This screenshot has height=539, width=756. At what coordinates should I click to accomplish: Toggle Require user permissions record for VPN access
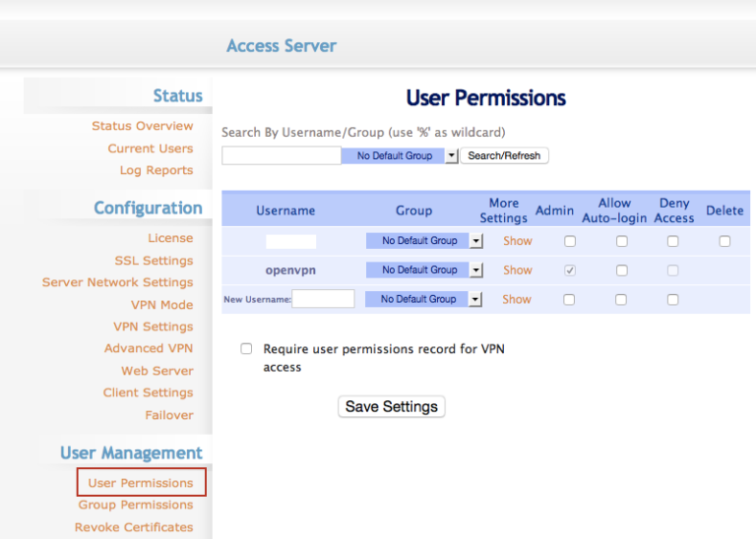click(x=246, y=349)
